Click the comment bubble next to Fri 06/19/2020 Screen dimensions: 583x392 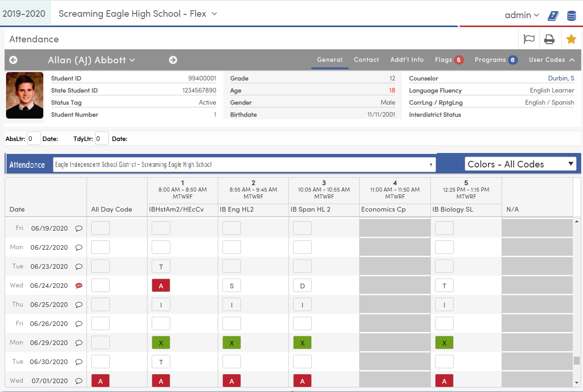pos(79,228)
